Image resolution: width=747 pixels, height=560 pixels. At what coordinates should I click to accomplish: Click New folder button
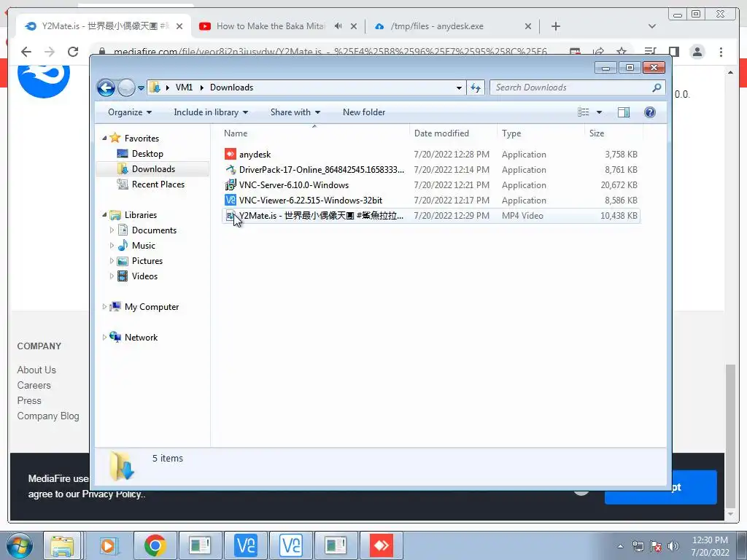[x=364, y=112]
